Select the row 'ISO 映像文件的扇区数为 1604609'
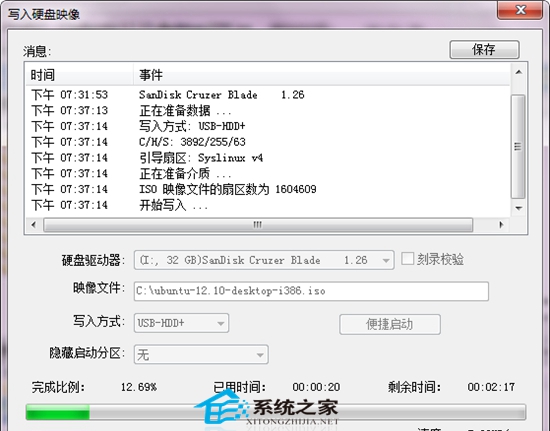 coord(268,189)
